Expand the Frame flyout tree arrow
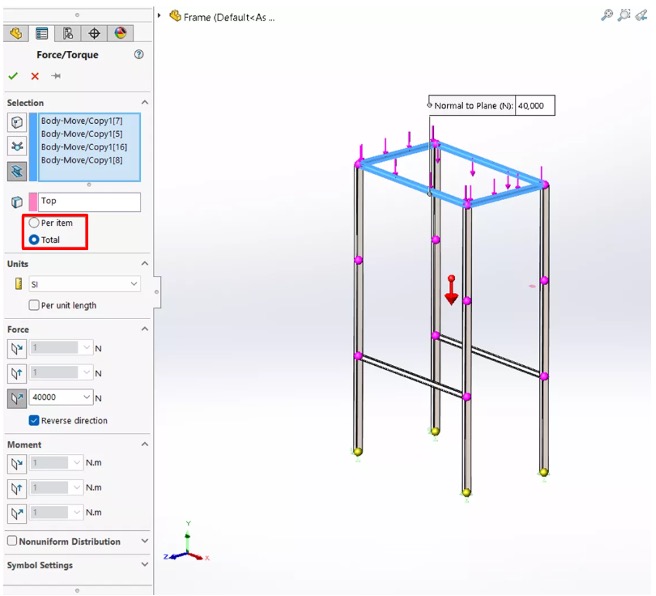 pyautogui.click(x=159, y=16)
